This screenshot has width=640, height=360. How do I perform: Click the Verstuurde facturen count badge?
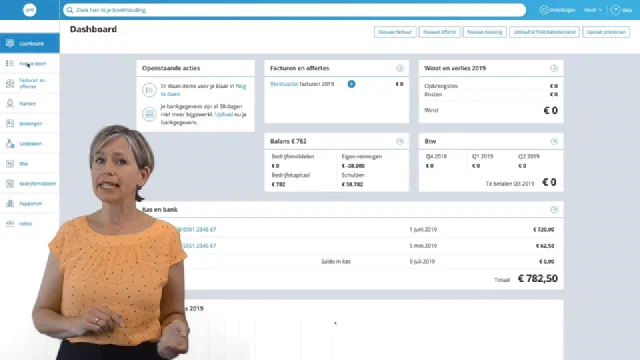click(351, 84)
